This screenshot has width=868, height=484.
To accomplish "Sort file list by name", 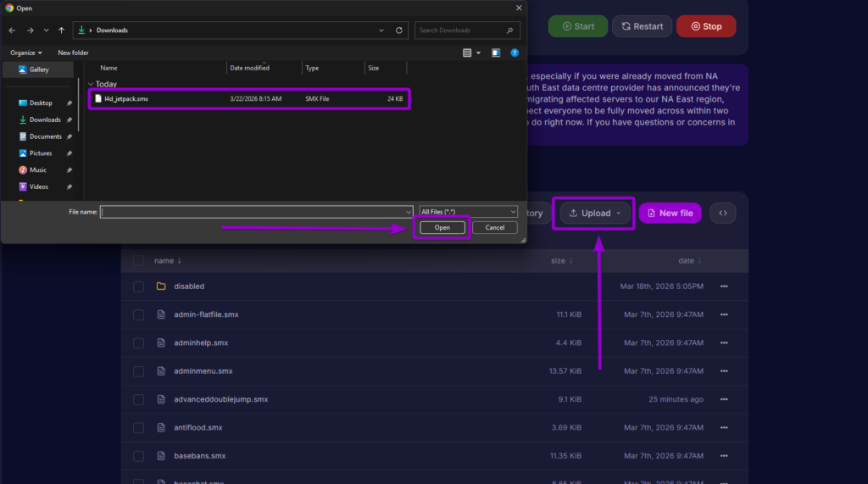I will pos(167,261).
